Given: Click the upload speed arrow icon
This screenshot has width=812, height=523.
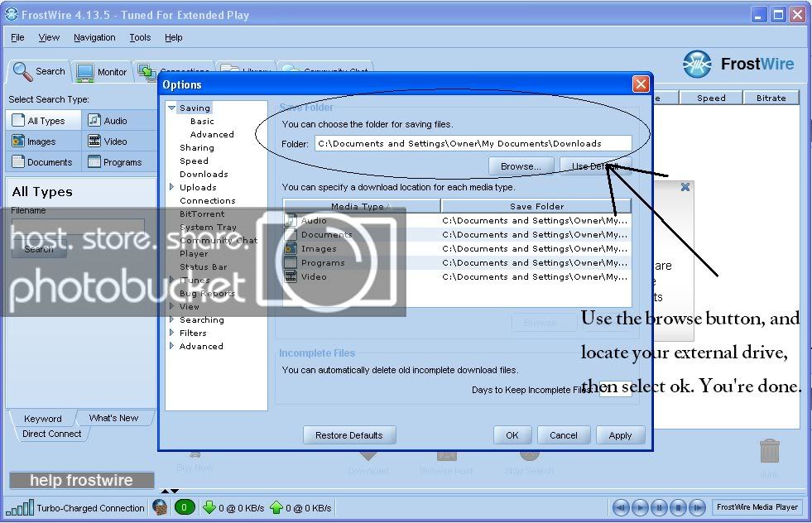Looking at the screenshot, I should coord(276,507).
